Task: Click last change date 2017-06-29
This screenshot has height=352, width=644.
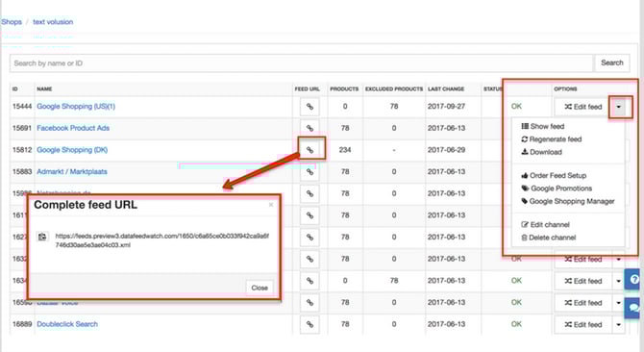Action: pos(446,150)
